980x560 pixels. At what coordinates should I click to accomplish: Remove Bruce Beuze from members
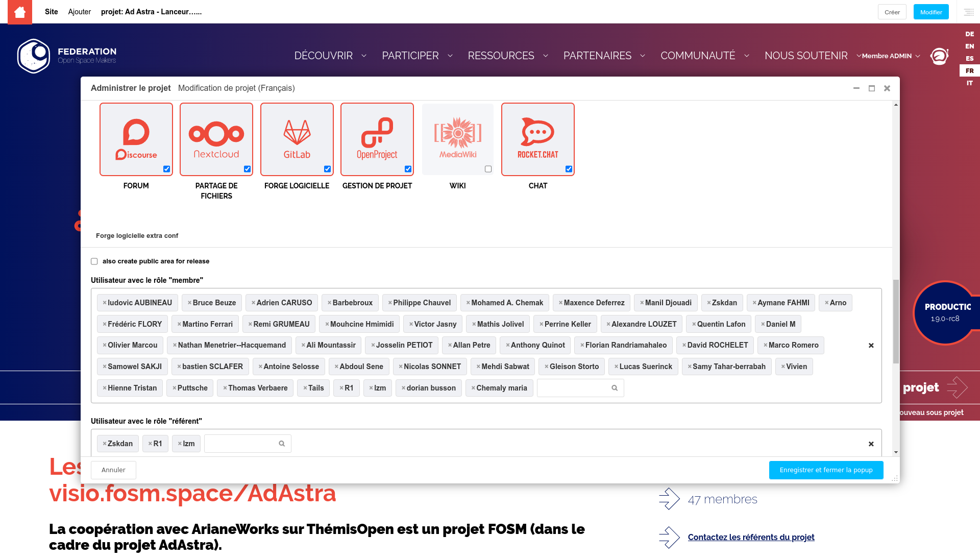(190, 303)
